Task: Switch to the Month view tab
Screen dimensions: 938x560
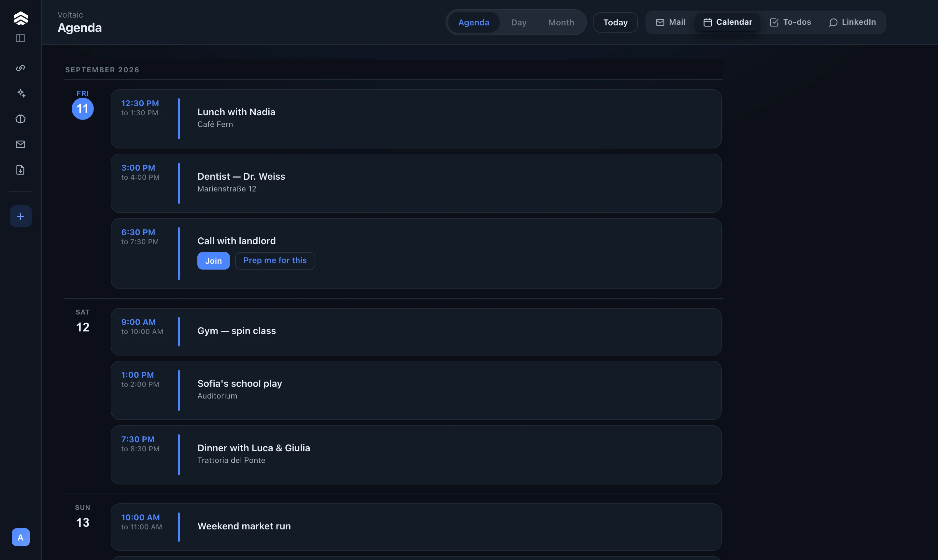Action: 561,22
